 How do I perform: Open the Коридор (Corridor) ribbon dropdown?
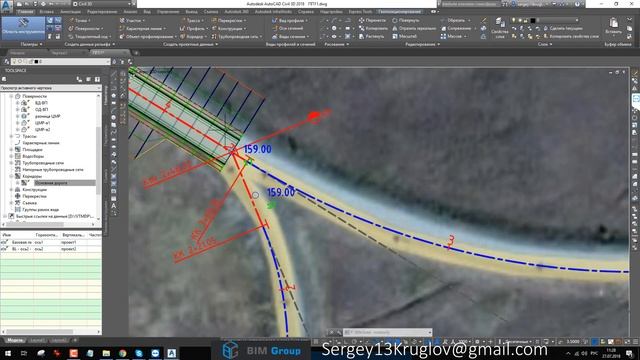pos(193,36)
